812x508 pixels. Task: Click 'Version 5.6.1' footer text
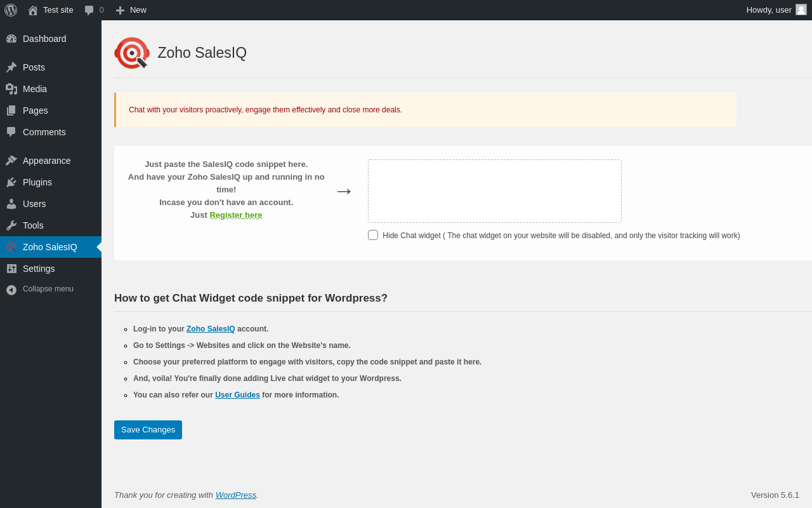(775, 495)
